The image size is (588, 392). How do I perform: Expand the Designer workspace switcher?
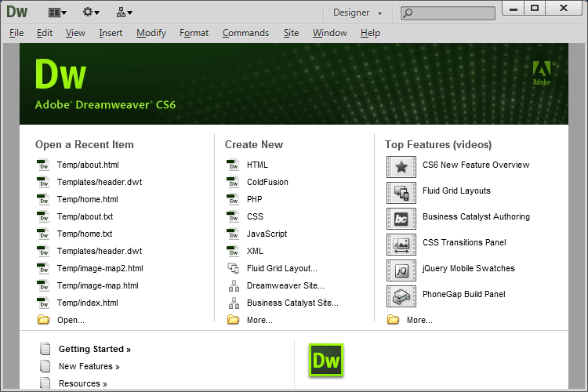[358, 13]
